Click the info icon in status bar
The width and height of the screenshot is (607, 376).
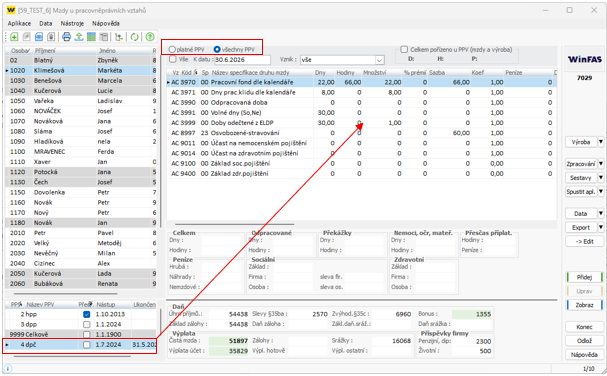coord(8,369)
